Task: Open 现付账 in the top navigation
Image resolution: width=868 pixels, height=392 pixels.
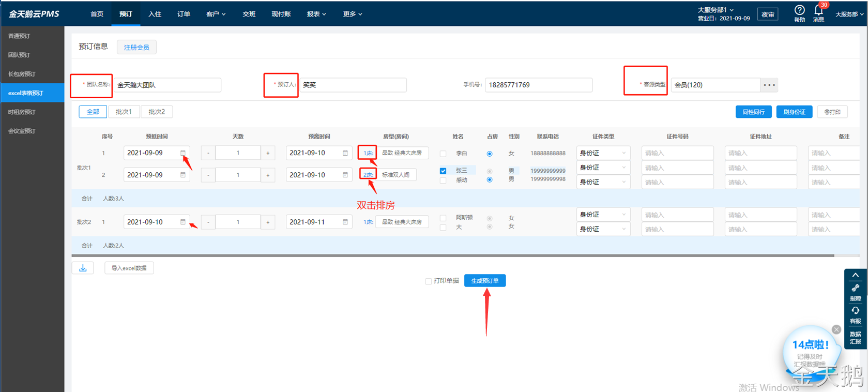Action: pyautogui.click(x=281, y=14)
